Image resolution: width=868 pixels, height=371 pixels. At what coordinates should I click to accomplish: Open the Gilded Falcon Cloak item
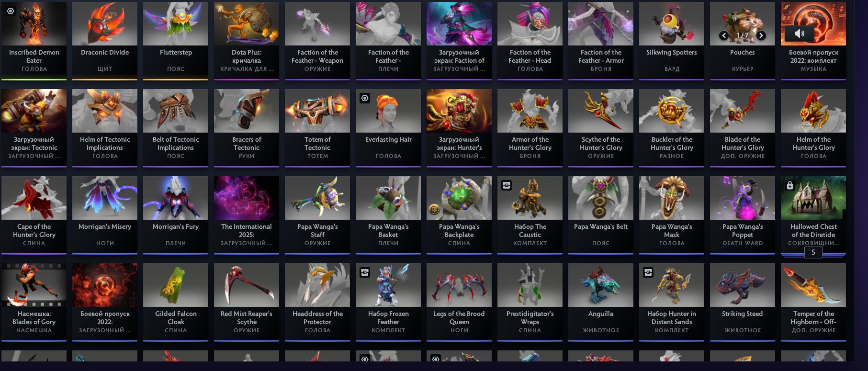[176, 302]
